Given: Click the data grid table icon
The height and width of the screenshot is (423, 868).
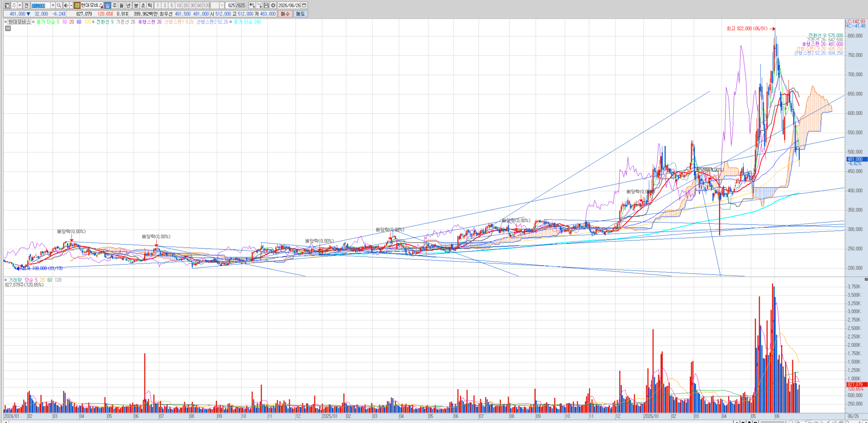Looking at the screenshot, I should pyautogui.click(x=8, y=28).
